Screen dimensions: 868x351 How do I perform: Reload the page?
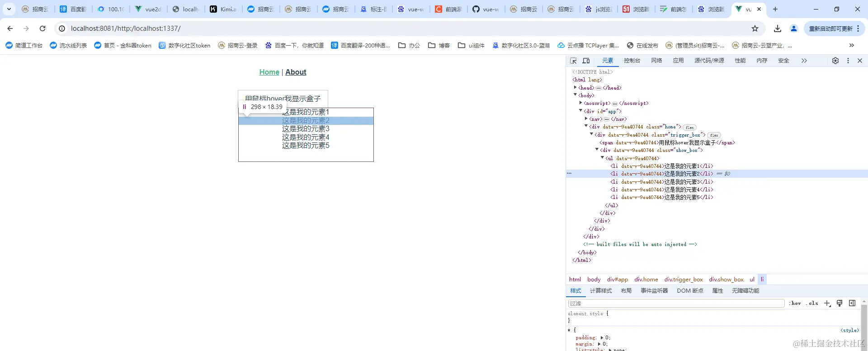coord(42,28)
